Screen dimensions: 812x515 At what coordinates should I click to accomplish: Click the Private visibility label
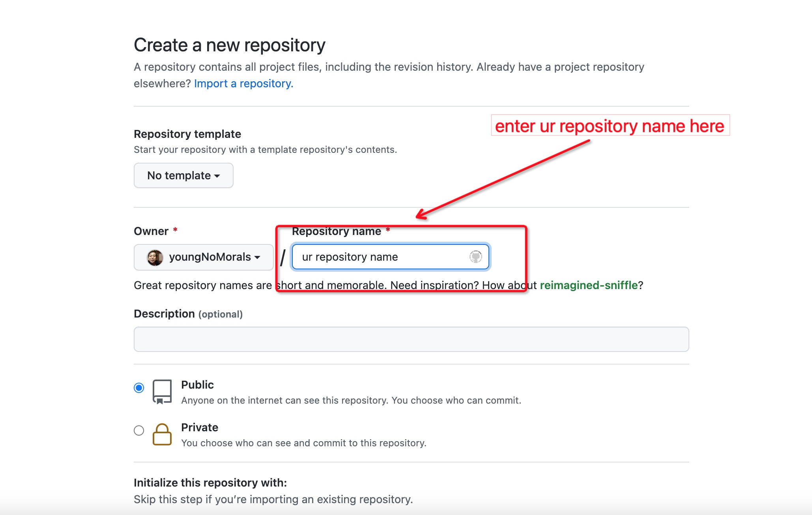click(200, 427)
